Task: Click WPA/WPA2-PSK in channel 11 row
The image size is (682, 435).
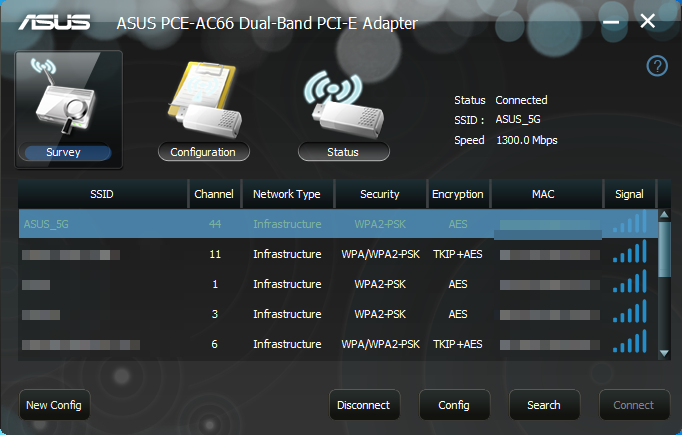Action: (381, 254)
